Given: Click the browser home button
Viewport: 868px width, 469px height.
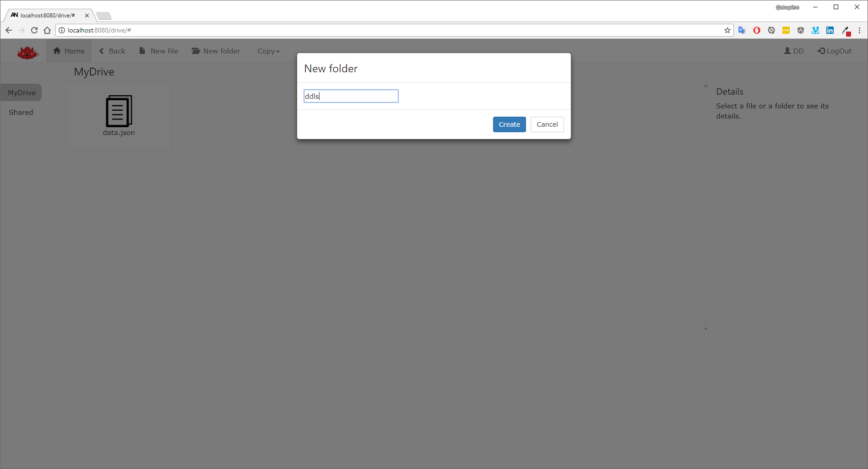Looking at the screenshot, I should (x=47, y=30).
